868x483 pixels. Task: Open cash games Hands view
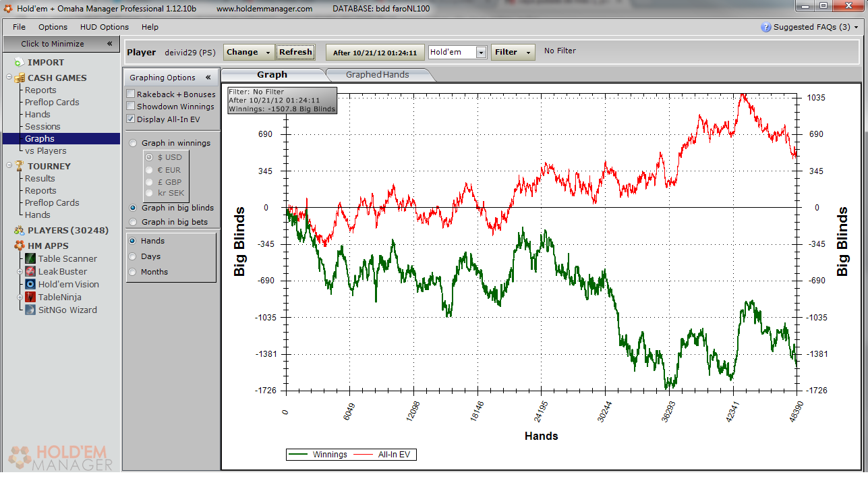(x=38, y=114)
